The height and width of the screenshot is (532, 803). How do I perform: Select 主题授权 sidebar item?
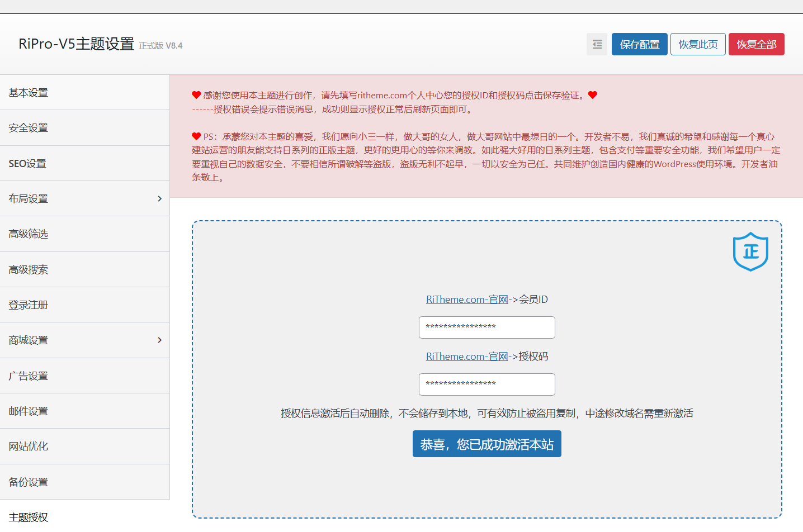coord(84,517)
